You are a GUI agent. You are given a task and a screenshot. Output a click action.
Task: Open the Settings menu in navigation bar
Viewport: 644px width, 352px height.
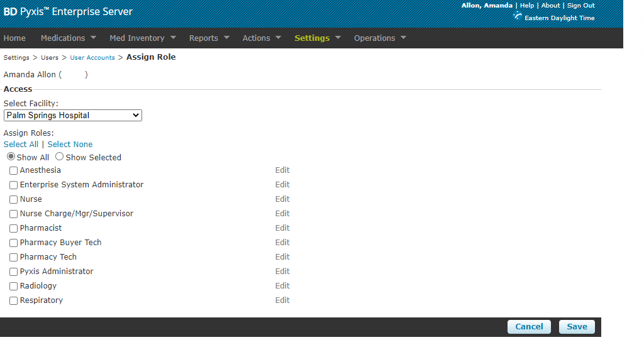[317, 38]
